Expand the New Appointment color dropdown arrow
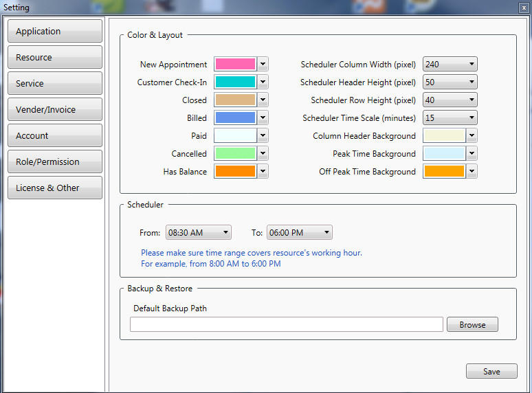Image resolution: width=532 pixels, height=393 pixels. point(263,64)
